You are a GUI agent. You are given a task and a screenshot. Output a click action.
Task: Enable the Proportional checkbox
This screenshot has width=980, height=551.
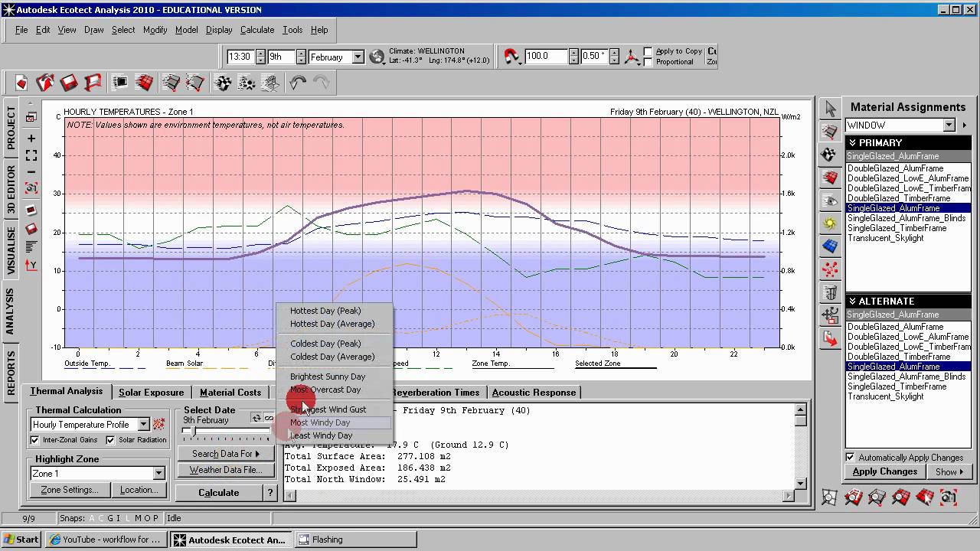648,62
